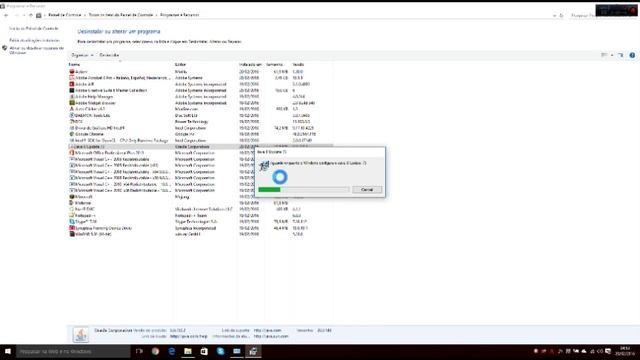
Task: Click the Desinstalar toolbar button
Action: pos(109,55)
